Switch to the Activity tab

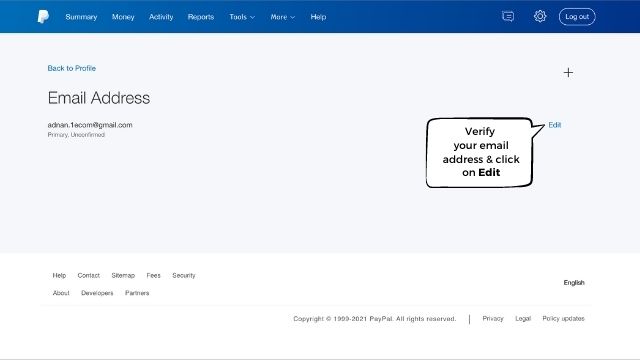point(161,17)
